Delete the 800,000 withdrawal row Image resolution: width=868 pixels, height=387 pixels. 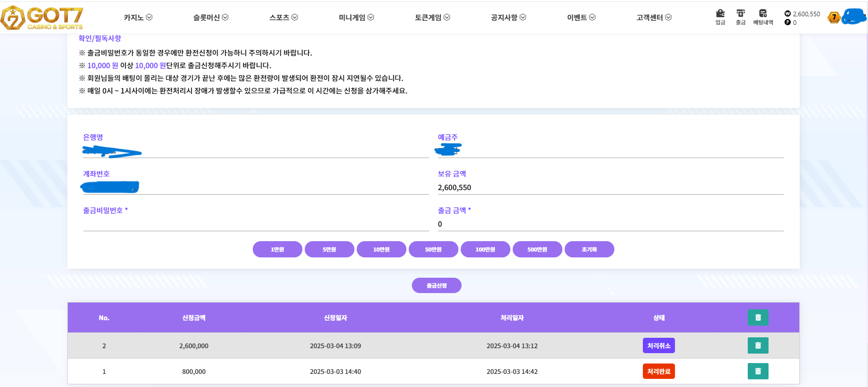pyautogui.click(x=758, y=371)
